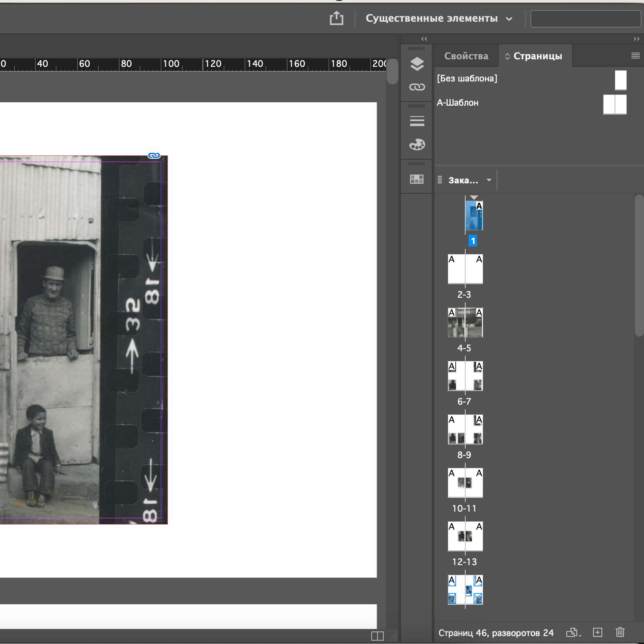Click the 10-11 spread label
644x644 pixels.
click(x=464, y=508)
